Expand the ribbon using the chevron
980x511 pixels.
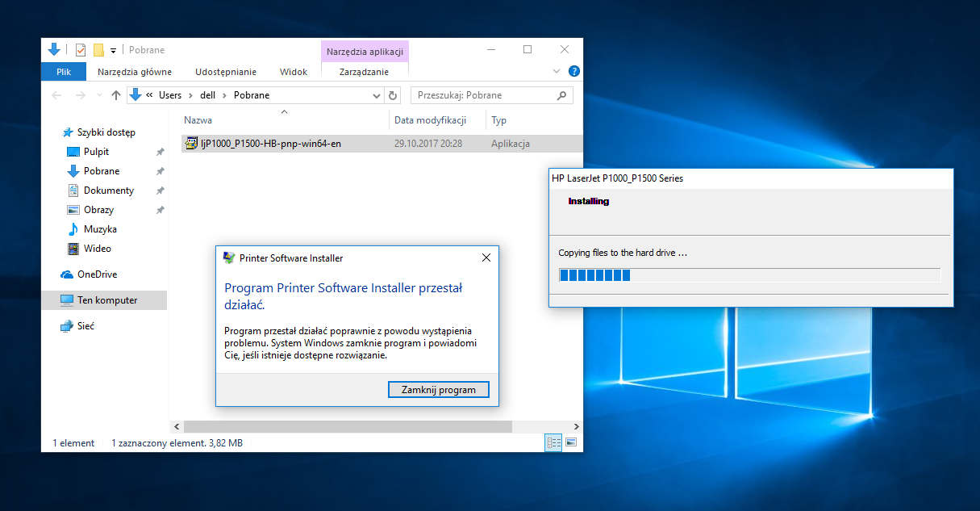pos(557,72)
